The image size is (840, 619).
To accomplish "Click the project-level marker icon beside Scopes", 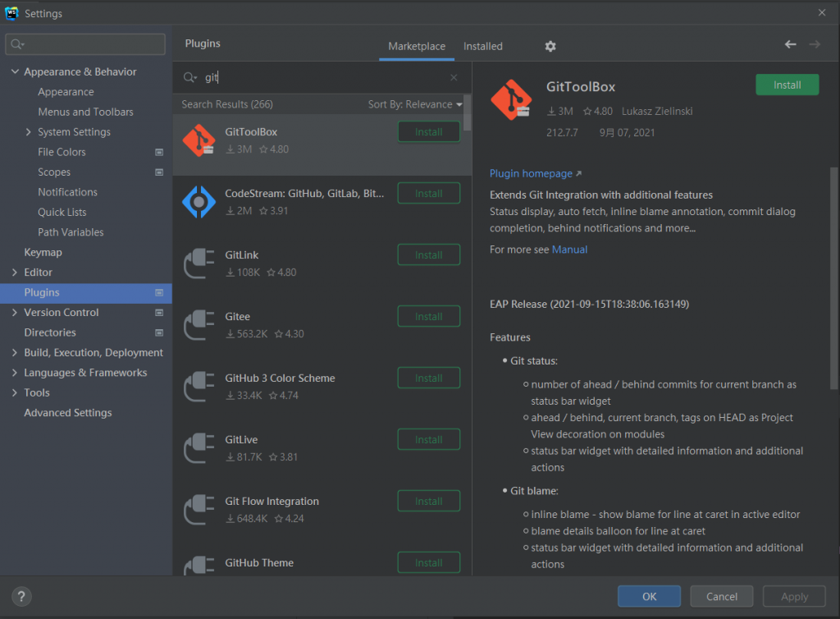I will (159, 172).
